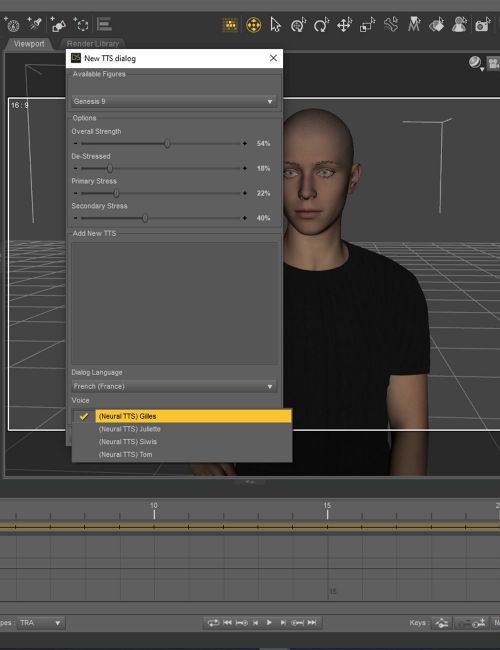Toggle the playback loop button
Viewport: 500px width, 650px height.
tap(213, 623)
